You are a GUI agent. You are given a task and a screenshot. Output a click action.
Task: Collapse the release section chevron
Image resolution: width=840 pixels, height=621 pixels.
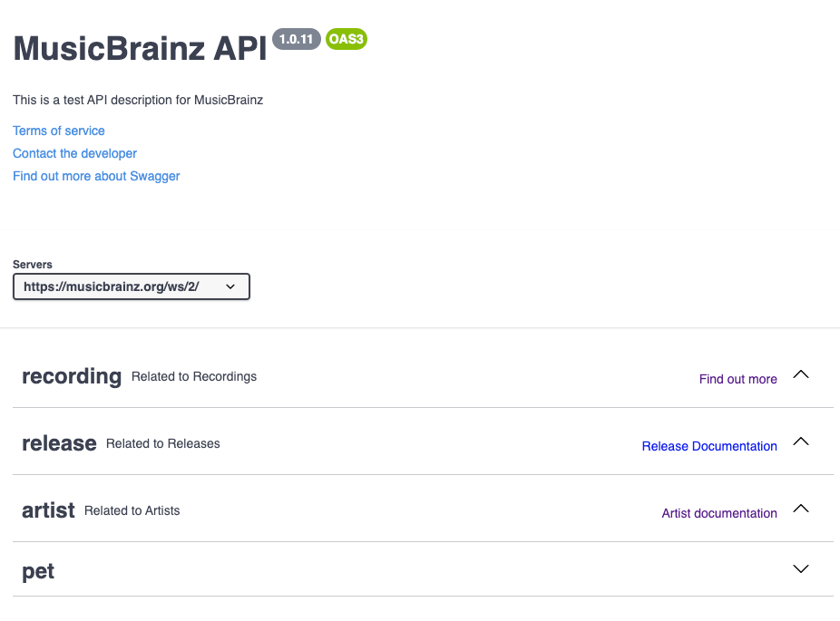(800, 441)
